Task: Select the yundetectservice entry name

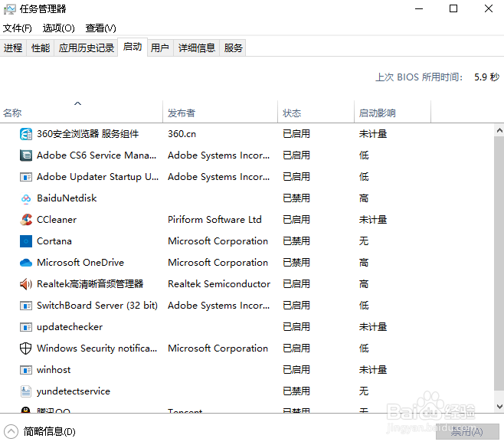Action: pyautogui.click(x=74, y=391)
